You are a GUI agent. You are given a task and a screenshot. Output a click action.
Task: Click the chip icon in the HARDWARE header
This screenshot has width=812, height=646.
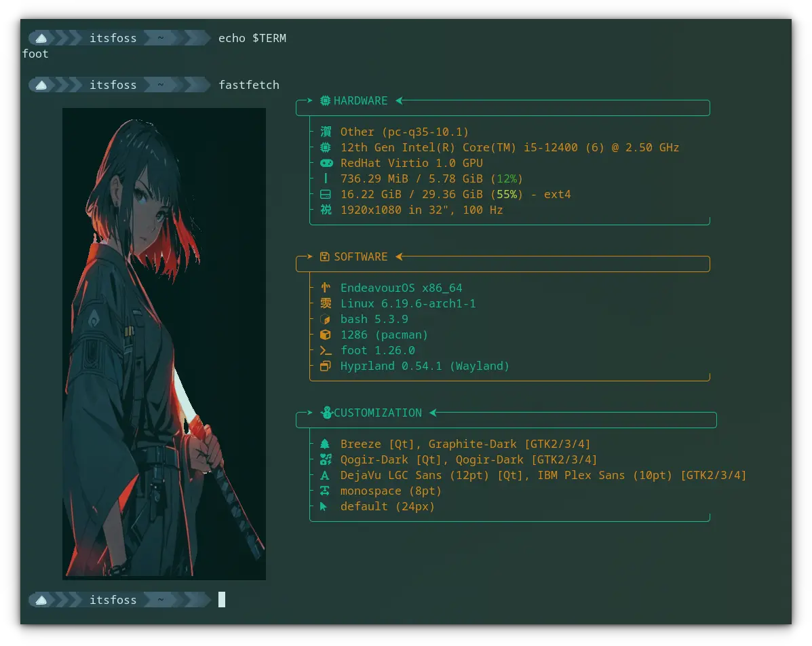click(x=326, y=100)
